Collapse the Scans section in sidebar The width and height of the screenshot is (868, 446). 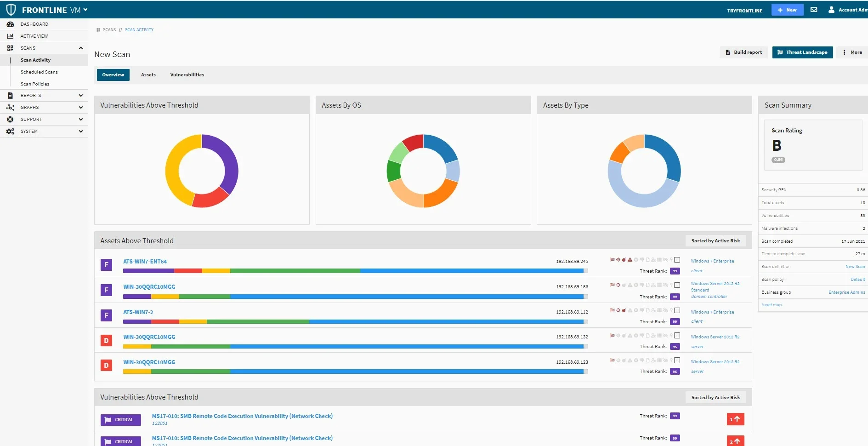pos(81,48)
